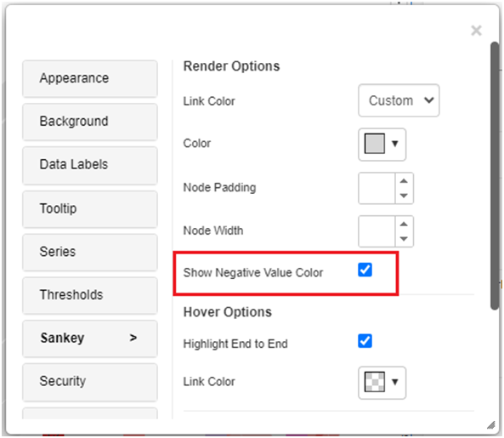
Task: Open the Link Color Custom dropdown
Action: coord(399,100)
